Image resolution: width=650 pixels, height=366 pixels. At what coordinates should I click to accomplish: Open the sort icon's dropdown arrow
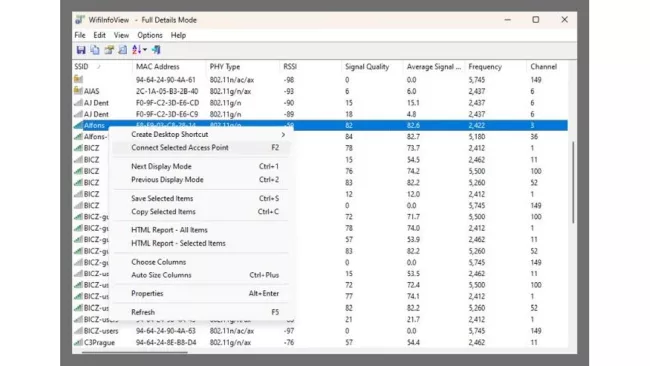point(145,50)
